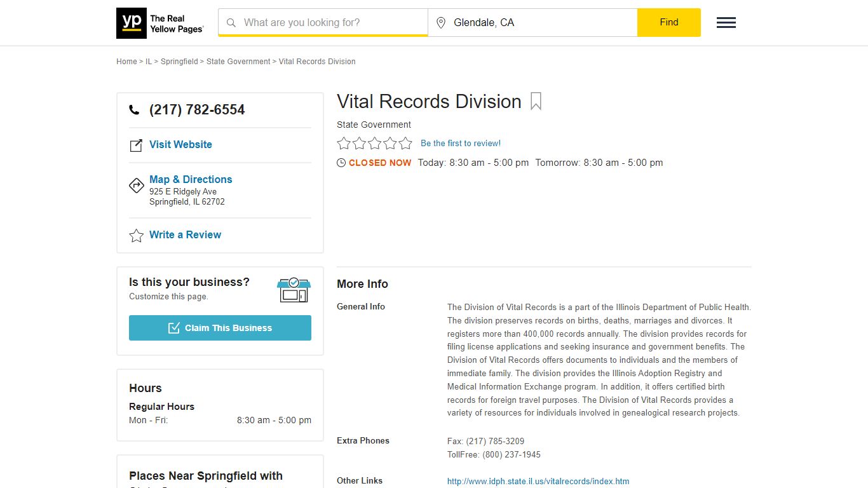Screen dimensions: 868x488
Task: Click the Springfield, IL 62702 text
Action: (187, 202)
